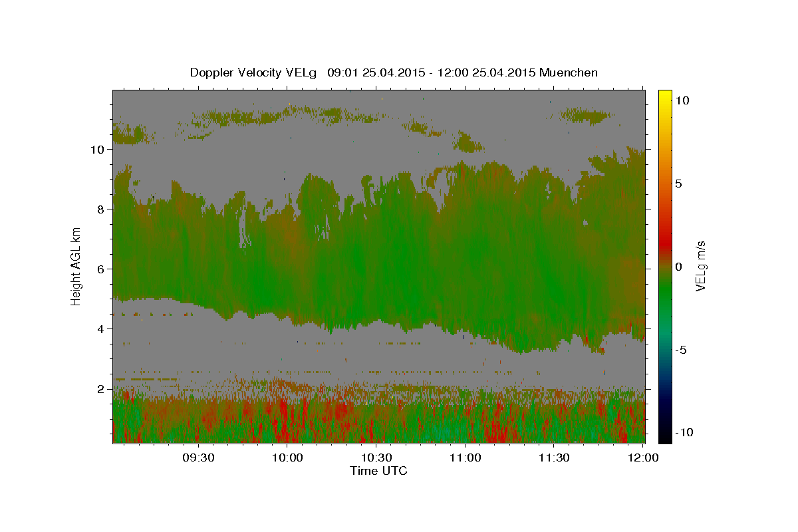The height and width of the screenshot is (532, 798).
Task: Click the colorbar value 10 label
Action: point(682,100)
